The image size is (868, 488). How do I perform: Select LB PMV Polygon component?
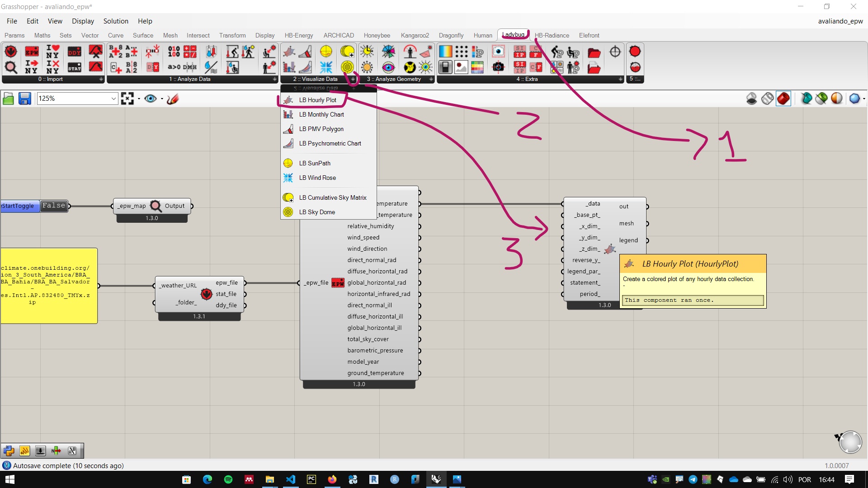click(x=321, y=129)
